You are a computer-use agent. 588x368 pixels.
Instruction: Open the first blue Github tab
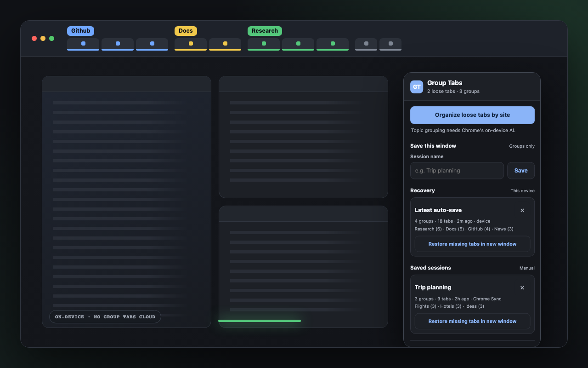click(x=83, y=44)
